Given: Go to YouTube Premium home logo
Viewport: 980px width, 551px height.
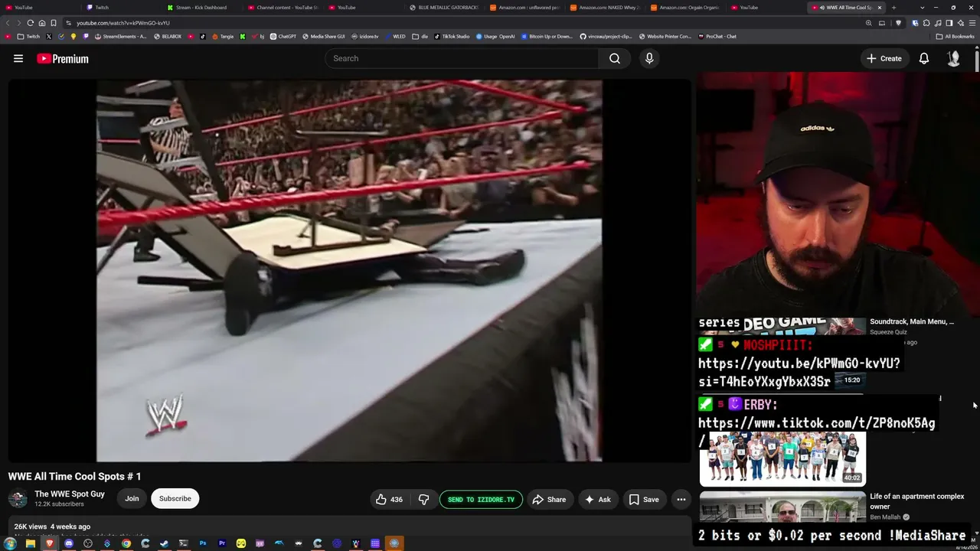Looking at the screenshot, I should click(63, 59).
